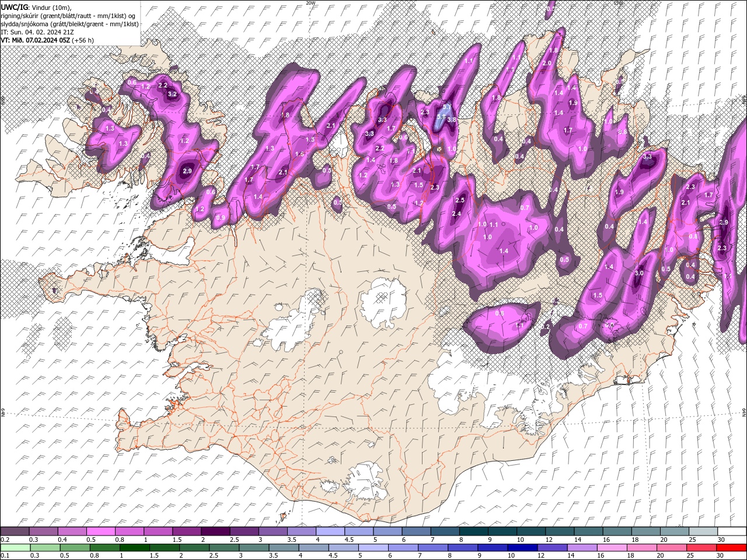Click the "(+56 h)" forecast offset
This screenshot has height=560, width=747.
point(83,40)
